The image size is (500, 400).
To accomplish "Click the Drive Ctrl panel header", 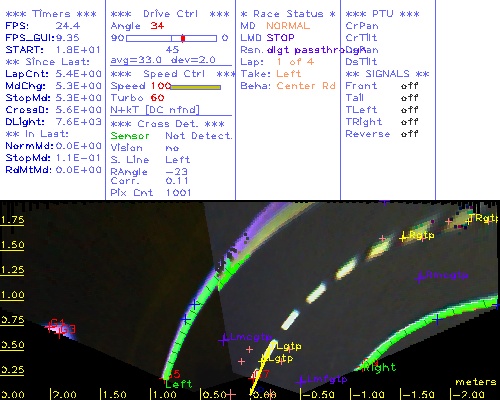I will click(170, 14).
